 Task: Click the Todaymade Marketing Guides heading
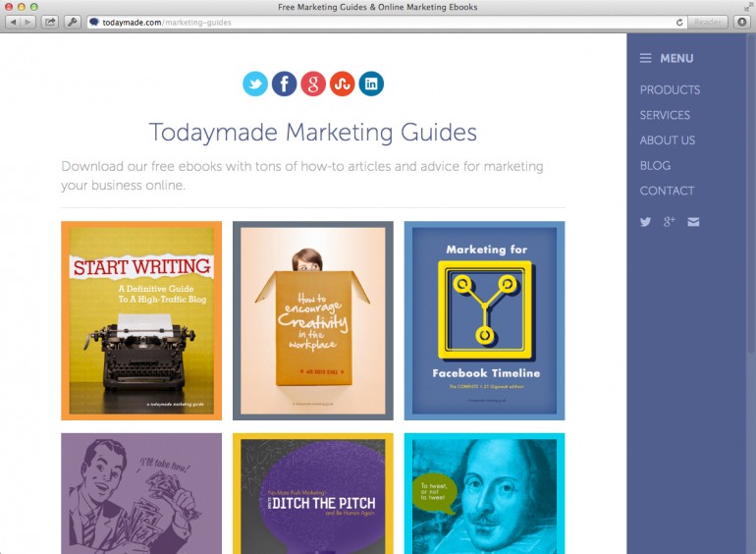pyautogui.click(x=313, y=133)
